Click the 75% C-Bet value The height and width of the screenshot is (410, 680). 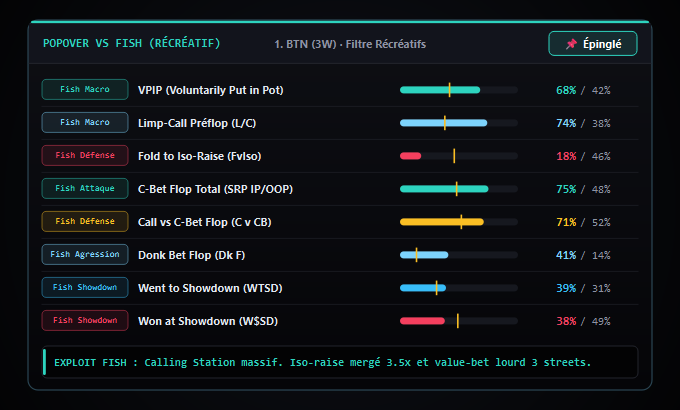(x=566, y=189)
